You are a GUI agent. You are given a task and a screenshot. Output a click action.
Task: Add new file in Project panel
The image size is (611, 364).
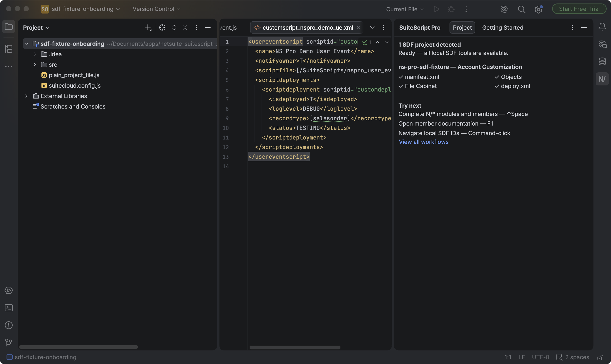pos(148,27)
